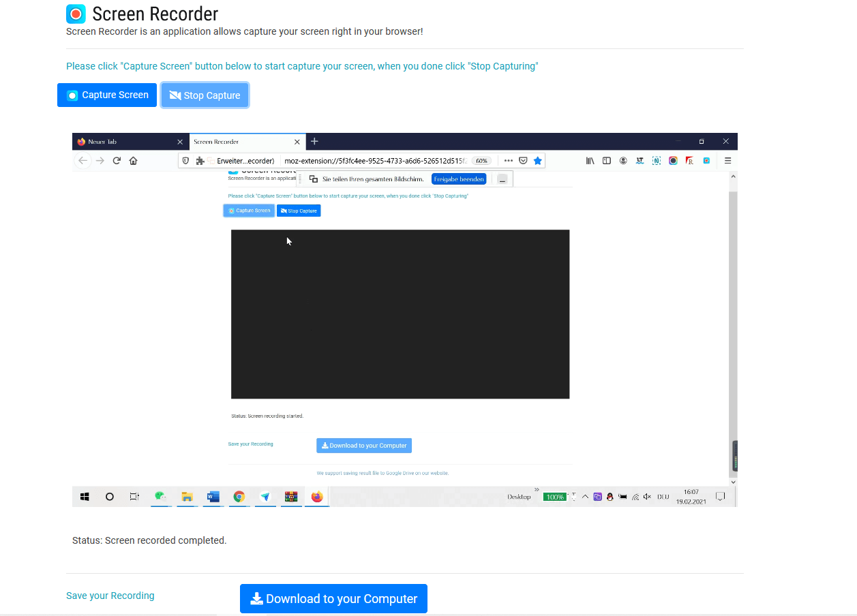Click the DEU language indicator in taskbar
The width and height of the screenshot is (857, 616).
pyautogui.click(x=663, y=497)
